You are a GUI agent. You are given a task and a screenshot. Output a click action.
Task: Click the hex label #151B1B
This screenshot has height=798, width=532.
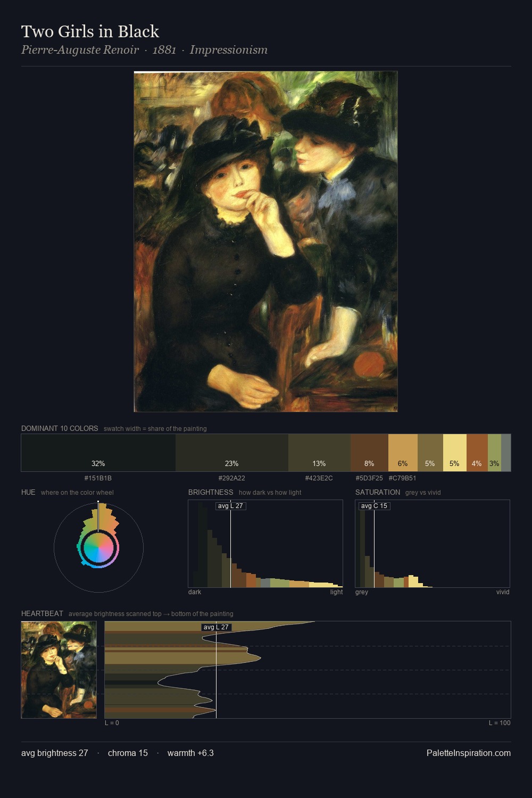(98, 478)
